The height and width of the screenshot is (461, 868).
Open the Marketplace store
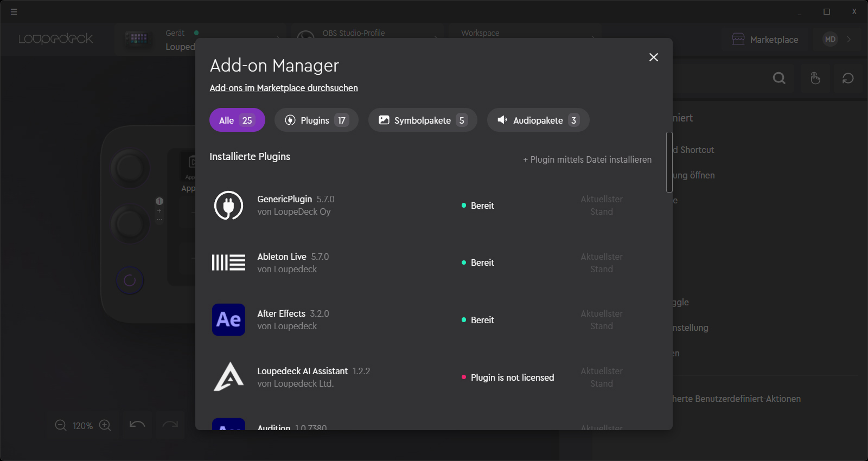click(x=765, y=40)
